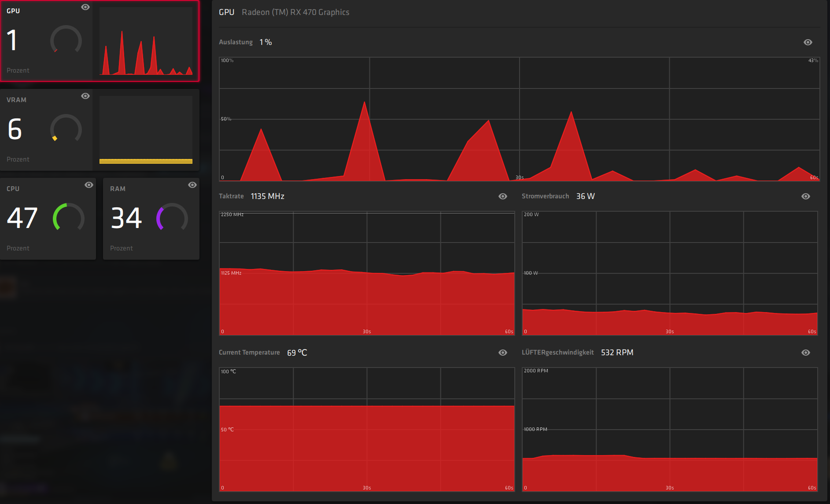Open the GPU tile's red mini usage graph
Viewport: 830px width, 504px height.
click(146, 41)
